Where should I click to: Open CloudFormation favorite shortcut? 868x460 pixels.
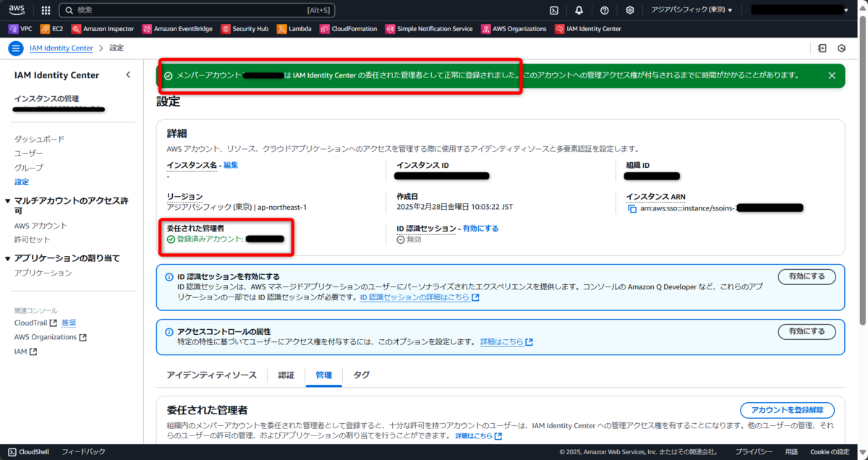349,29
